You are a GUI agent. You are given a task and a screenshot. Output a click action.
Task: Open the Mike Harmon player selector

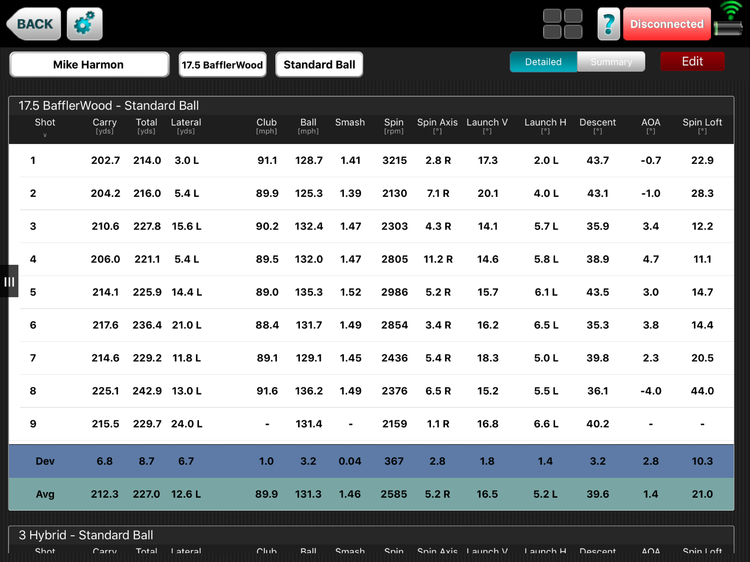89,65
